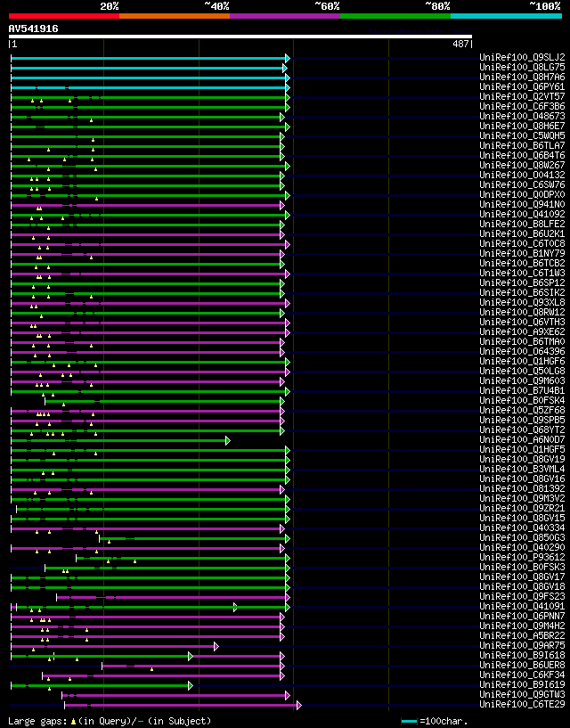Click the white query sequence bar
This screenshot has height=728, width=570.
point(240,37)
